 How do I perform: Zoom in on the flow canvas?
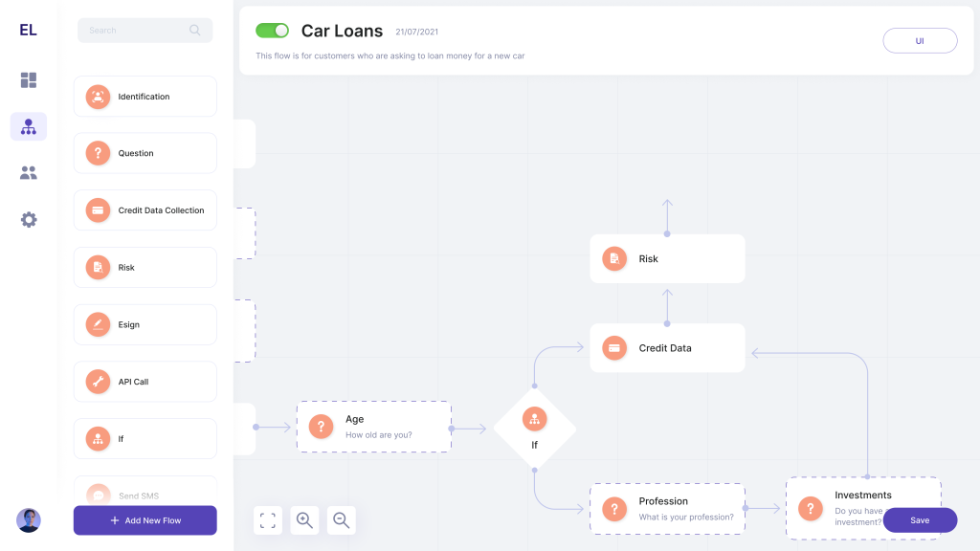tap(304, 520)
